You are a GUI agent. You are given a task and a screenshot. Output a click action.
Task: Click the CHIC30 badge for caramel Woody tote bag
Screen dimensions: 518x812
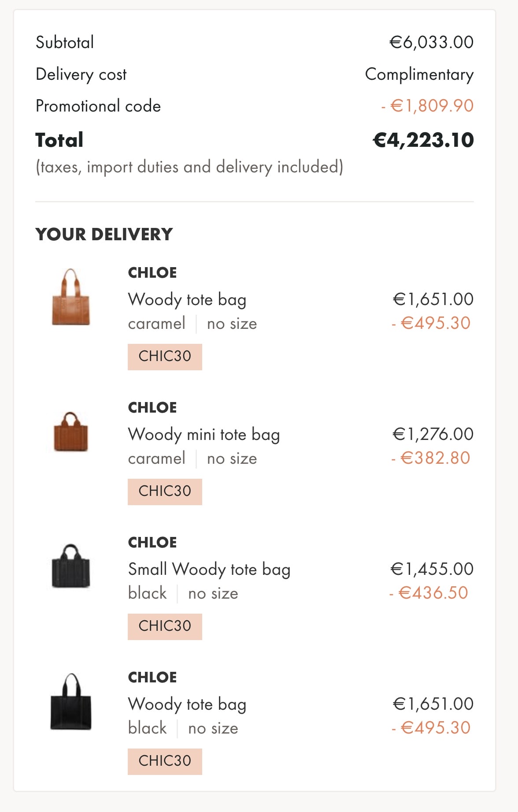tap(165, 357)
